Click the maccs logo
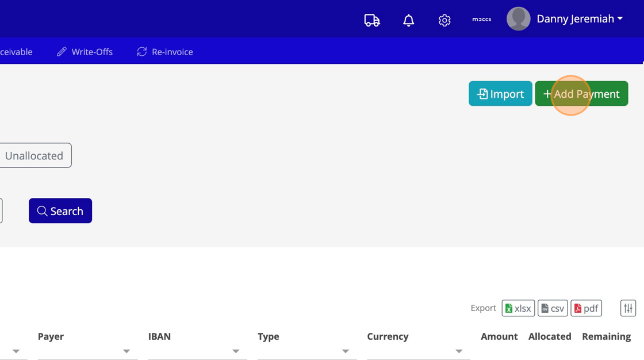644x360 pixels. [481, 20]
